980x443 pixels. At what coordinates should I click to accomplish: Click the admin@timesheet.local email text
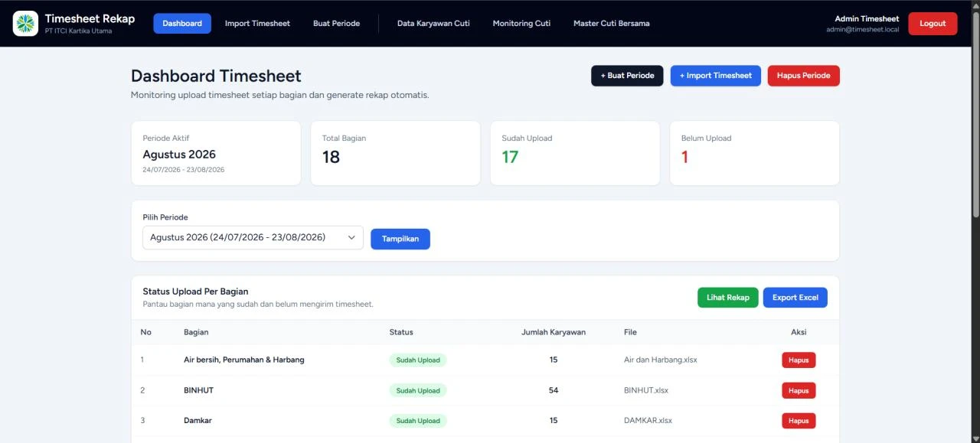pyautogui.click(x=863, y=30)
